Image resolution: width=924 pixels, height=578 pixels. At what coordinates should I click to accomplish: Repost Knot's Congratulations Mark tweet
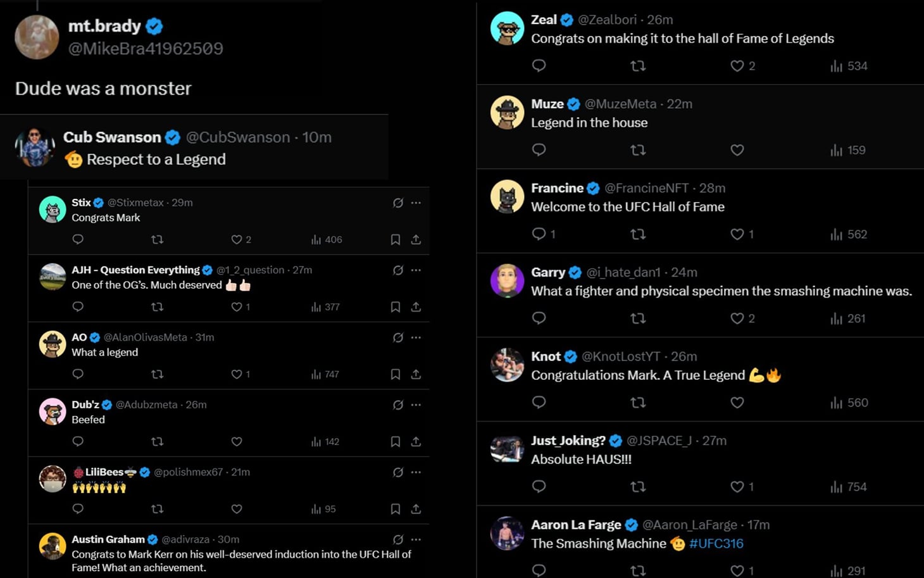[638, 403]
